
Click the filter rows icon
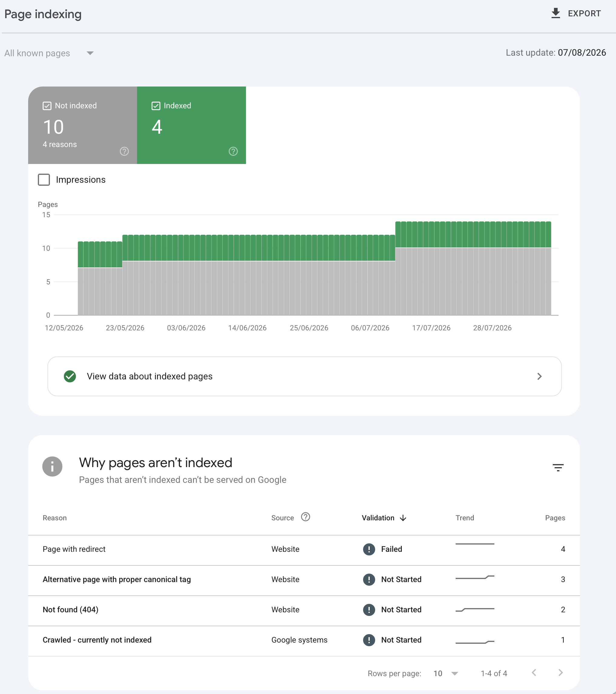pos(558,467)
